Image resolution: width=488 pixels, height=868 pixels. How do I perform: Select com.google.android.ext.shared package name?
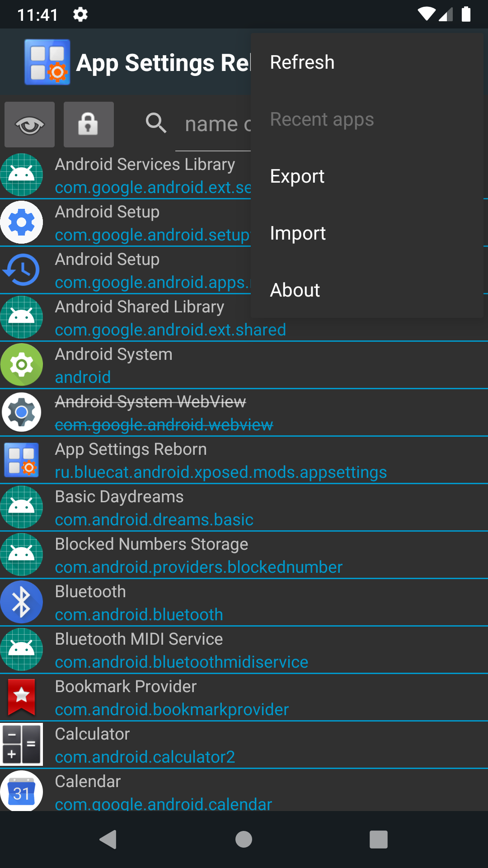click(x=170, y=330)
